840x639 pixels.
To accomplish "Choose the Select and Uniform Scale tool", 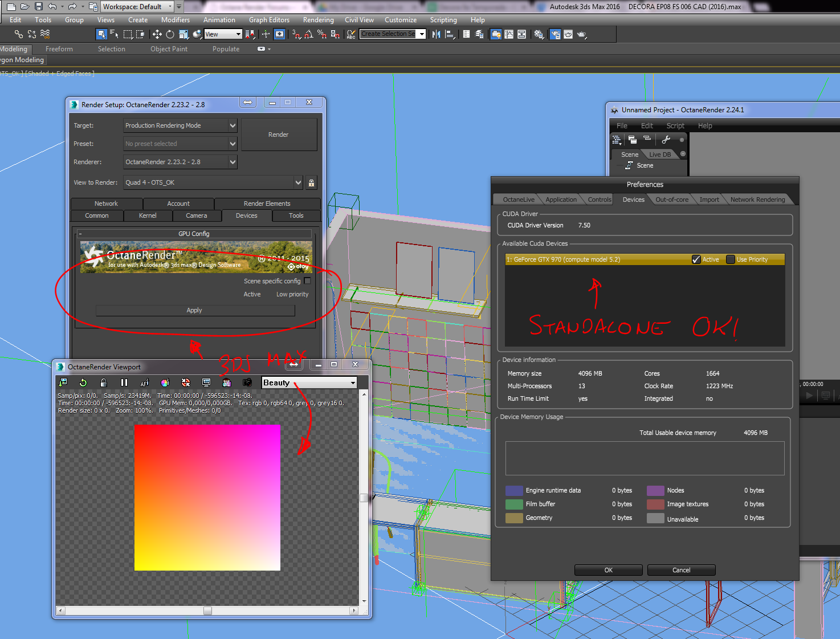I will [183, 34].
